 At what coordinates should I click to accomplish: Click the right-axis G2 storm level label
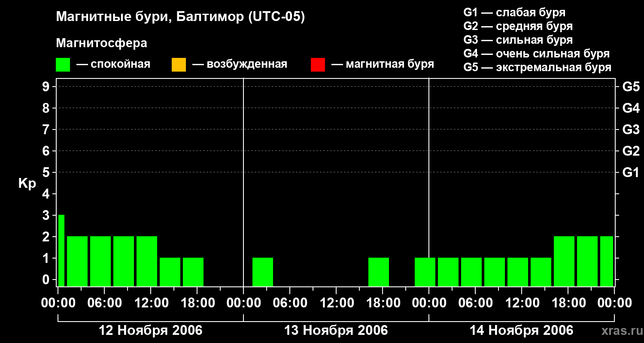631,151
